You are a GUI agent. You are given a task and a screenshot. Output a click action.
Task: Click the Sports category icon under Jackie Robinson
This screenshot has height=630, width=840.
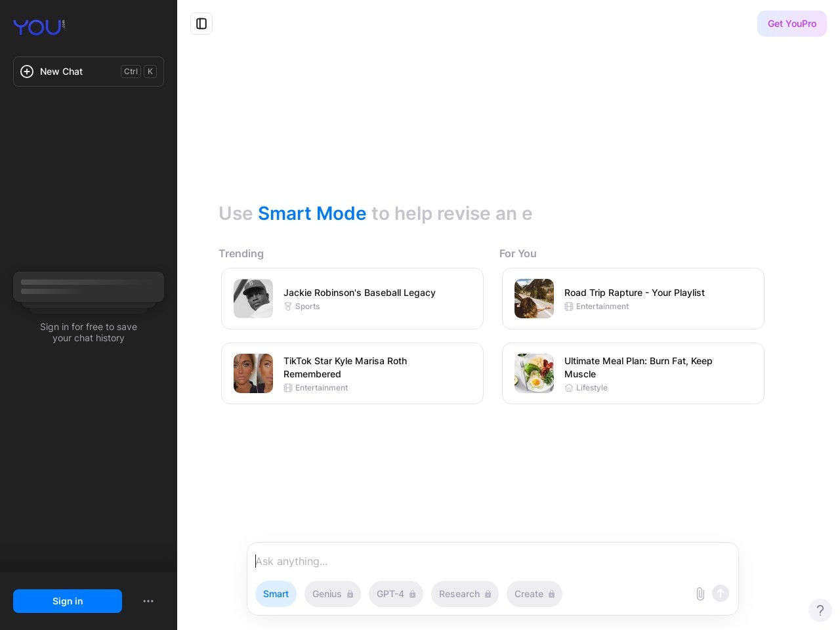(x=287, y=306)
